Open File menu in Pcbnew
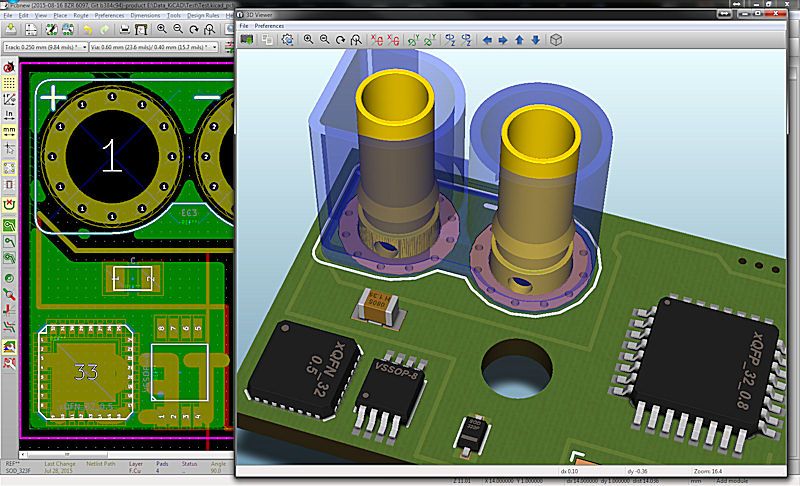This screenshot has width=800, height=486. [8, 16]
